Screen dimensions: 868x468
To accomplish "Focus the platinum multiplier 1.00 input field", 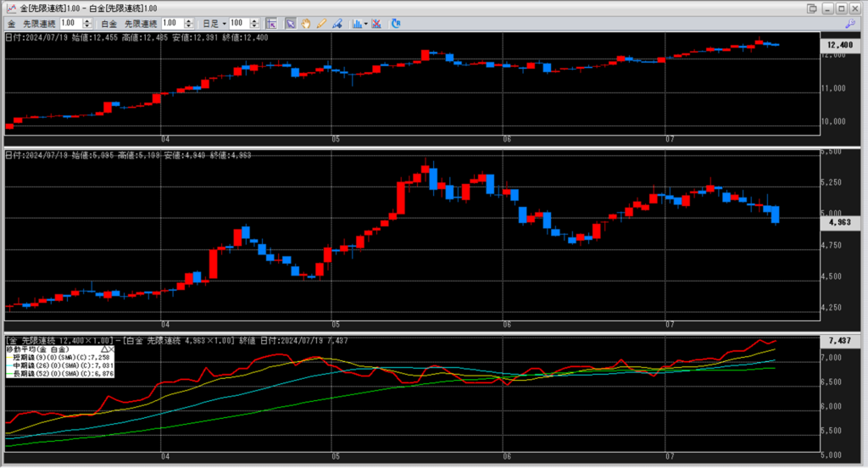I will (173, 23).
